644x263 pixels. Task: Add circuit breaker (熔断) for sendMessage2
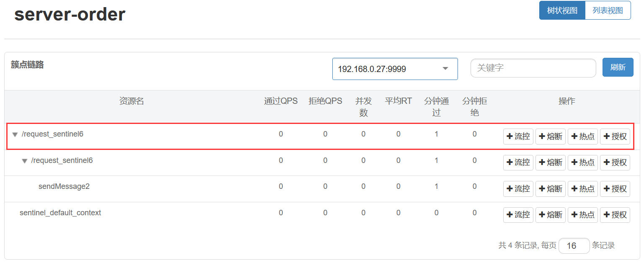click(x=550, y=189)
